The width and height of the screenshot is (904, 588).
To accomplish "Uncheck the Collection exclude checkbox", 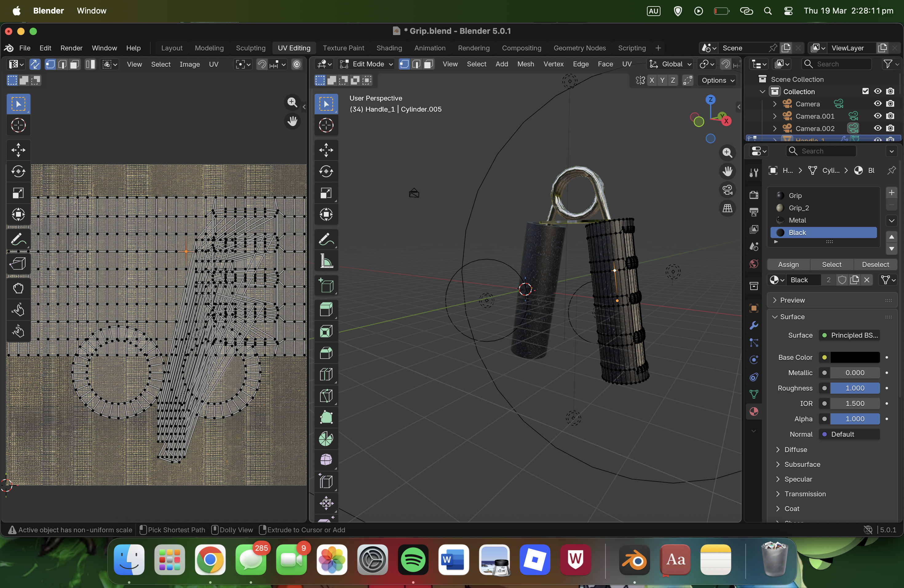I will (865, 91).
